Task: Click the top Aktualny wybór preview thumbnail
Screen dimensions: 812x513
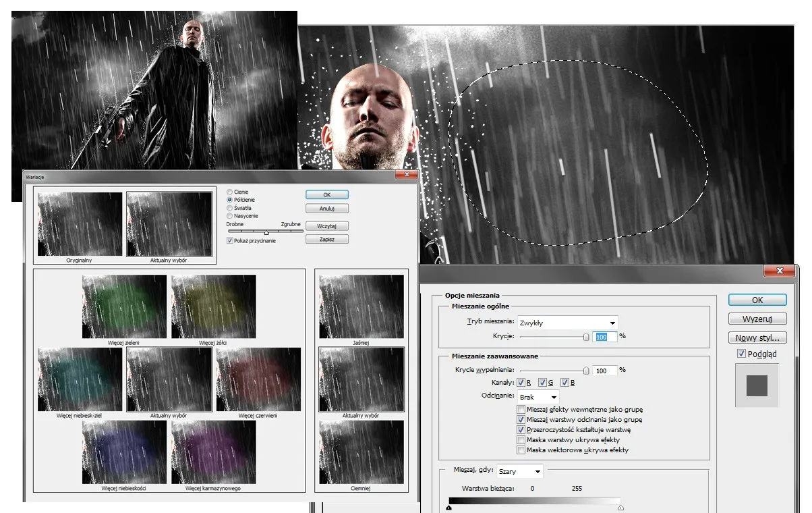Action: [x=169, y=224]
